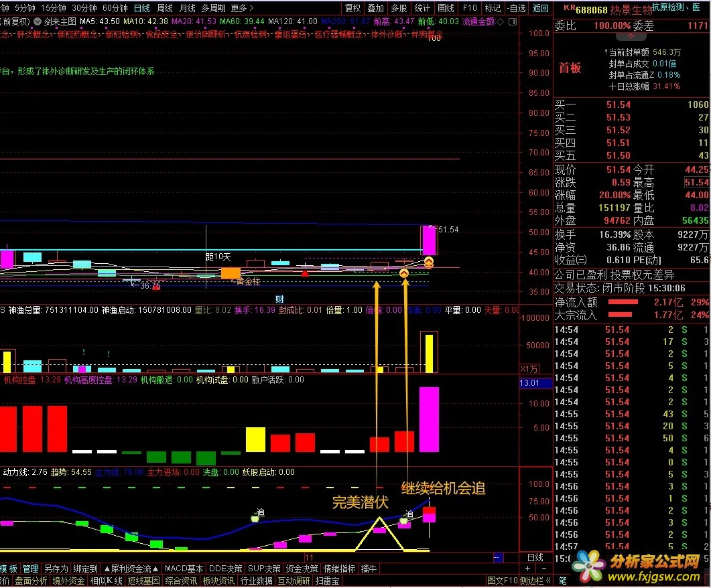711x588 pixels.
Task: Click the red triangle marker on the candlestick chart
Action: click(x=305, y=274)
